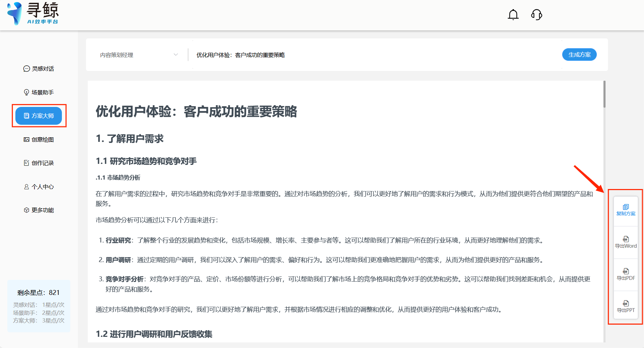Click the notification bell icon
The height and width of the screenshot is (348, 644).
pos(513,15)
